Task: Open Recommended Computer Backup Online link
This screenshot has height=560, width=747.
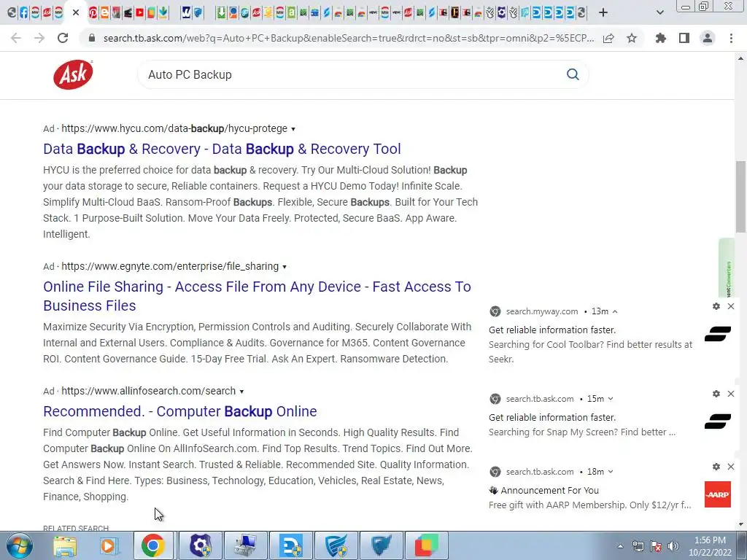Action: [x=179, y=411]
